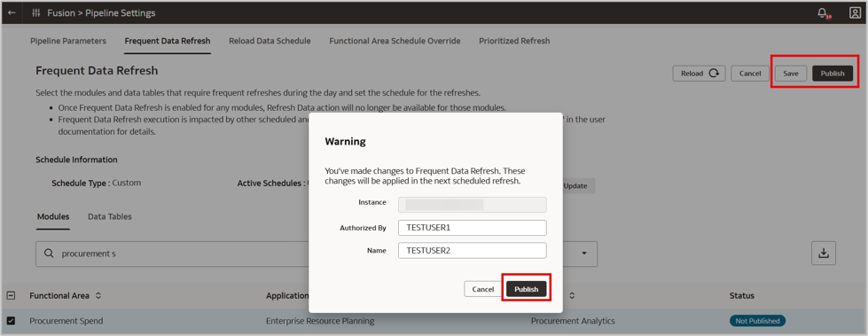Viewport: 868px width, 336px height.
Task: Click the Not Published status badge
Action: tap(757, 321)
